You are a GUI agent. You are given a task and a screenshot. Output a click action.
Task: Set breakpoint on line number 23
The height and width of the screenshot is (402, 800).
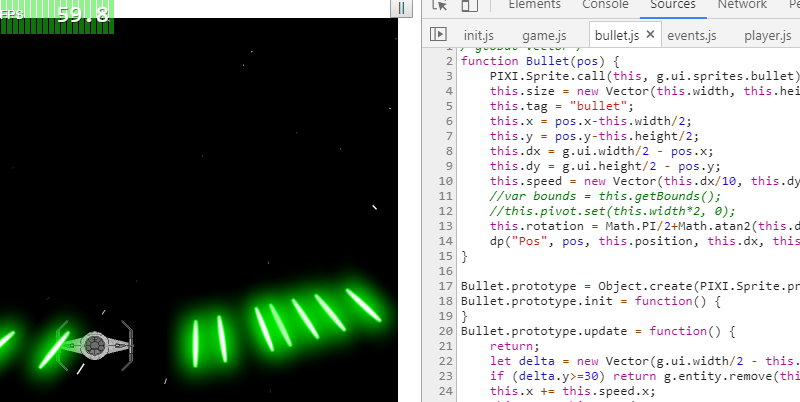(445, 376)
